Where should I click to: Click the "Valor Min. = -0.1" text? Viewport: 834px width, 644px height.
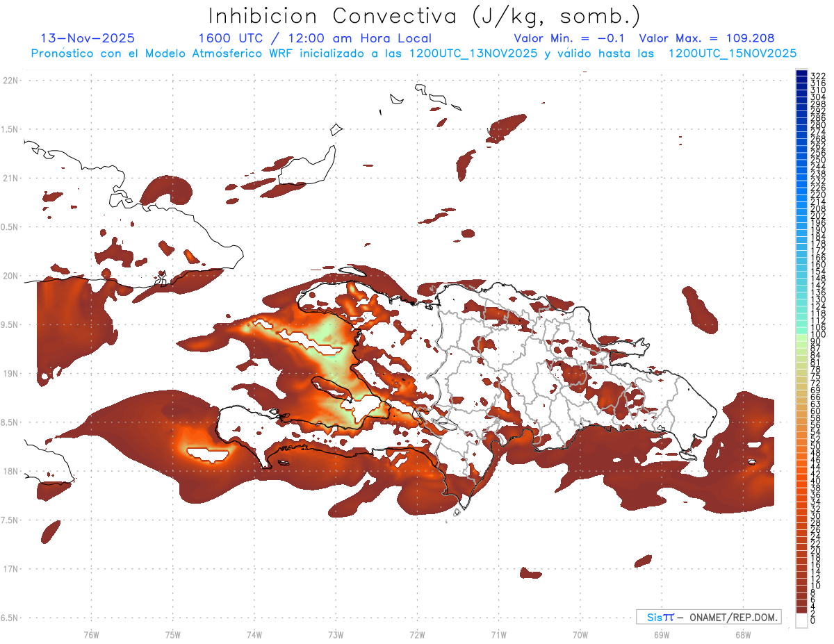point(569,38)
